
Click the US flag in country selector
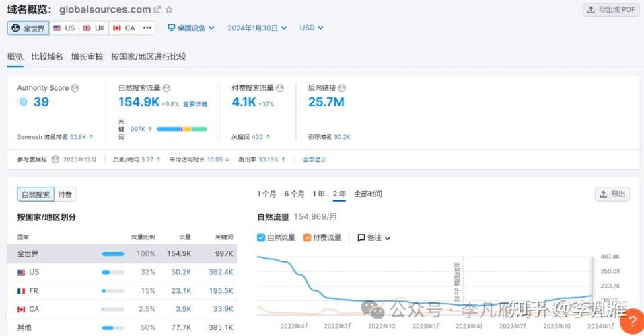point(57,28)
